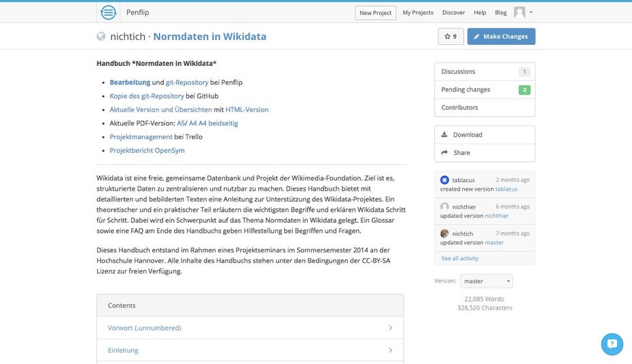This screenshot has height=364, width=632.
Task: Open Projektmanagement link
Action: pos(141,137)
